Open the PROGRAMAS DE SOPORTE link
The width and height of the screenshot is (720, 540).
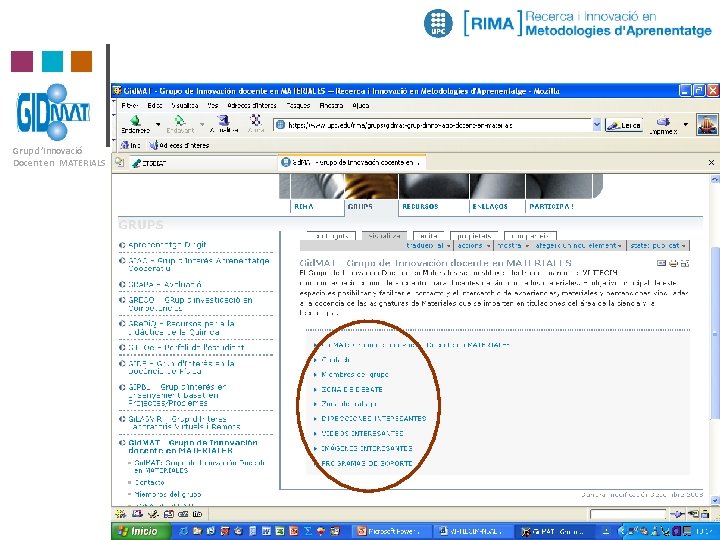[x=366, y=463]
